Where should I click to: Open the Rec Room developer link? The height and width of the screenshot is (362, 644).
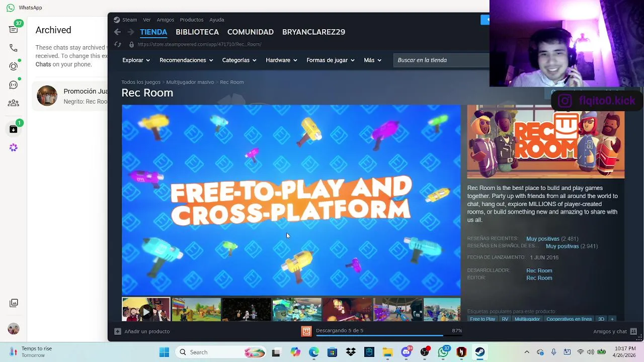pos(539,270)
